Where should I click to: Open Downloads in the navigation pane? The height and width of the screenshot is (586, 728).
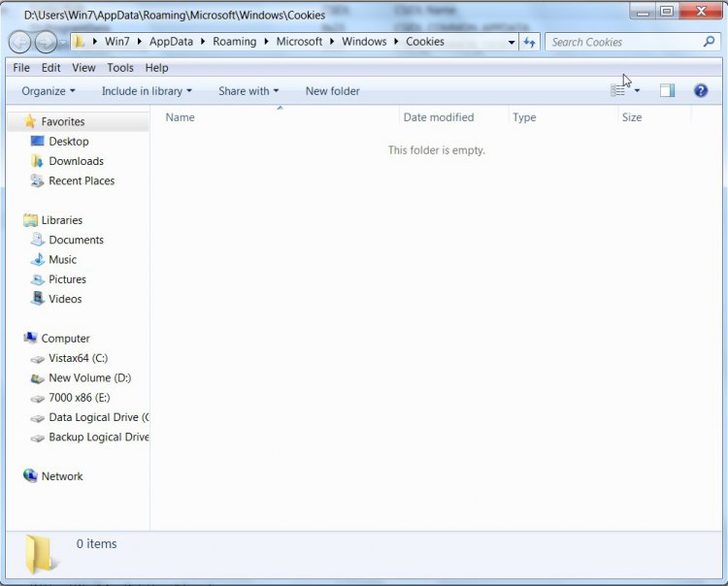tap(76, 161)
